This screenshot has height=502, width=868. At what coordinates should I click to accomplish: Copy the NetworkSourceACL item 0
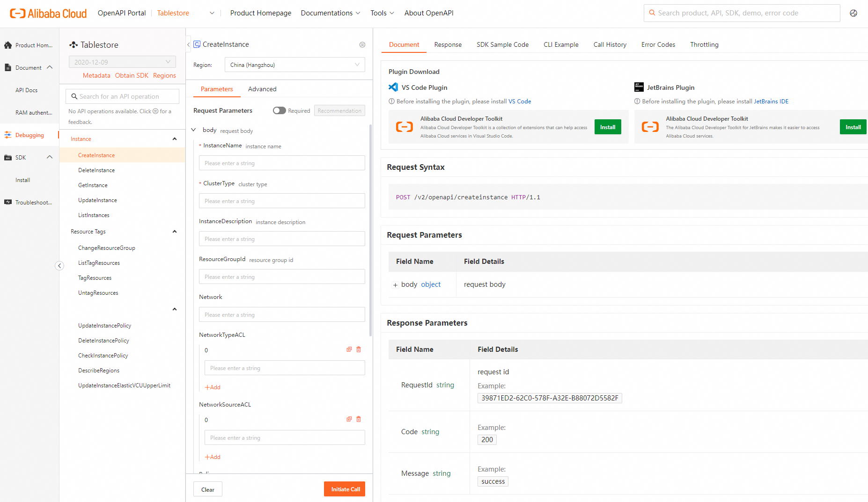[349, 419]
